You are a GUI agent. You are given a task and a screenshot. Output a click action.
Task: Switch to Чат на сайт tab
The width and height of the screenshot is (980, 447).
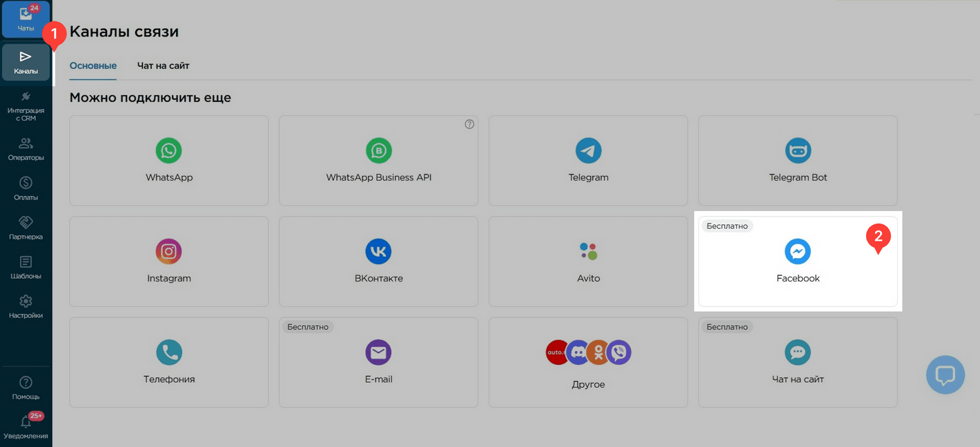(x=163, y=66)
